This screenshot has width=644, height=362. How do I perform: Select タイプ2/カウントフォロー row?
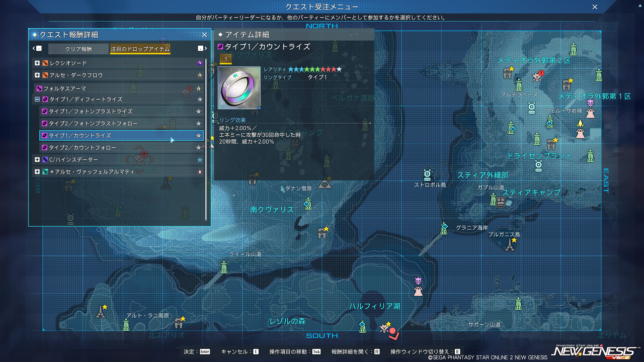[122, 147]
